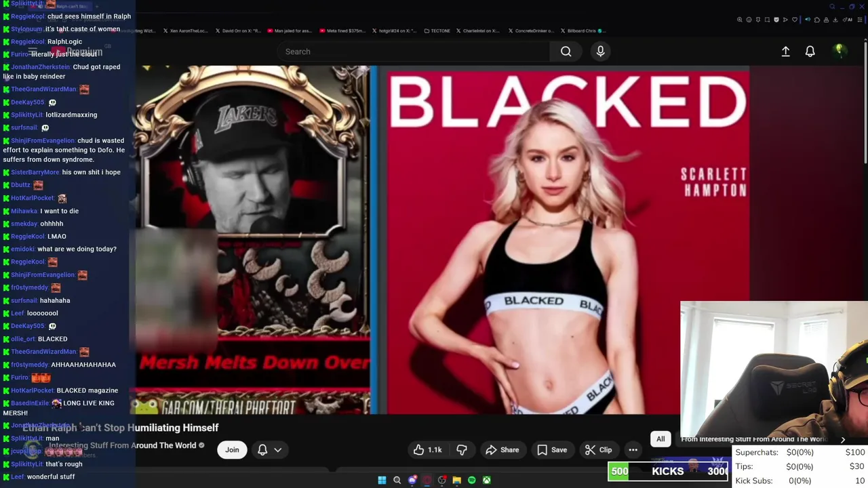Click the webcam overlay thumbnail
This screenshot has width=868, height=488.
click(x=774, y=370)
